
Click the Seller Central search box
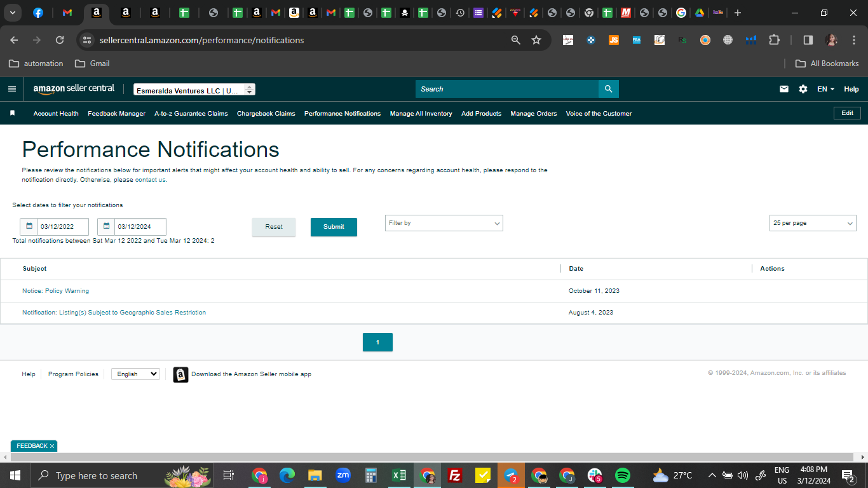(507, 89)
